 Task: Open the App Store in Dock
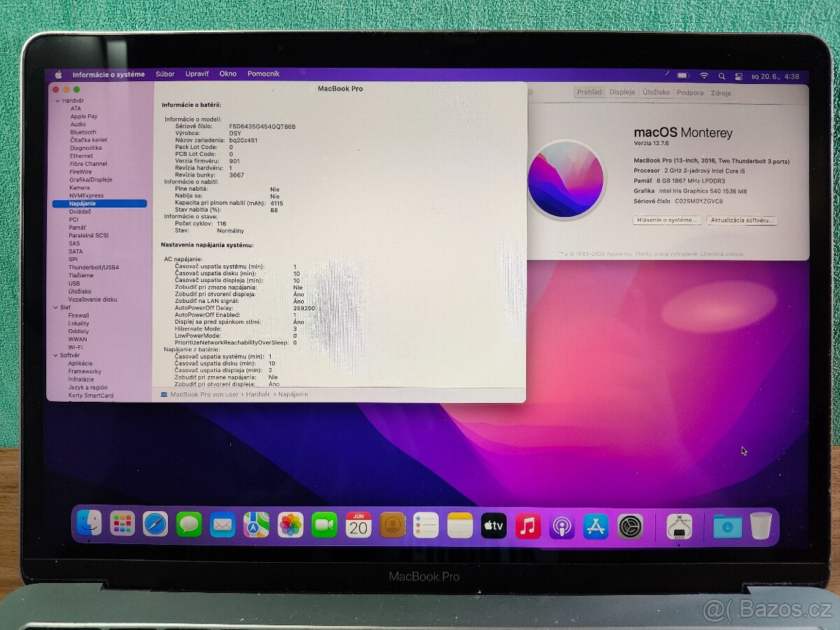tap(596, 526)
